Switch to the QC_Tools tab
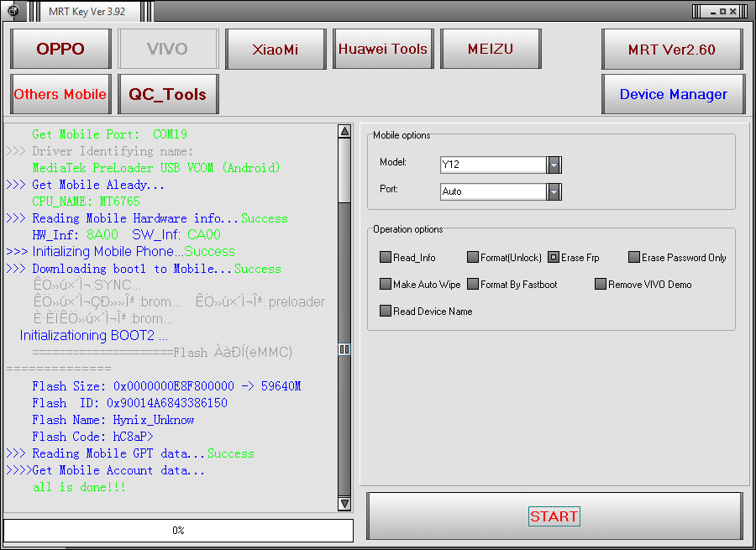 point(168,94)
